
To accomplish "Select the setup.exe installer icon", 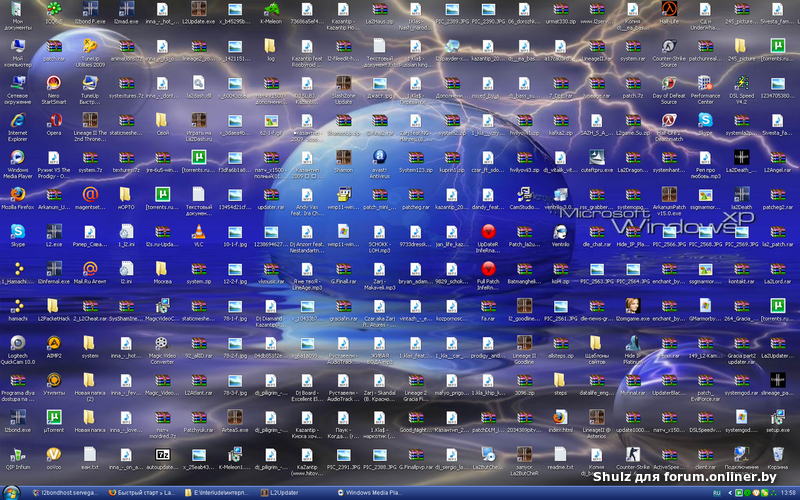I will [778, 417].
